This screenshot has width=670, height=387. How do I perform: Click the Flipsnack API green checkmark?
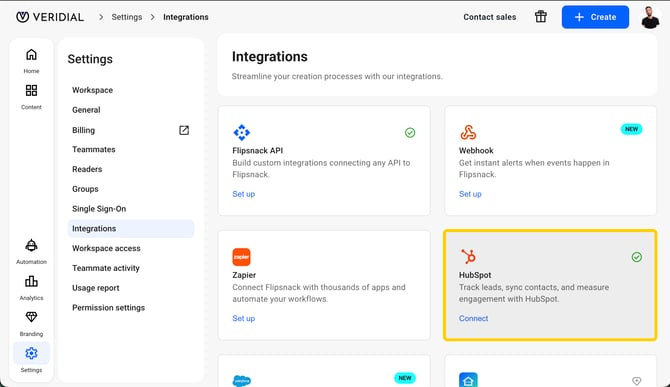coord(410,132)
